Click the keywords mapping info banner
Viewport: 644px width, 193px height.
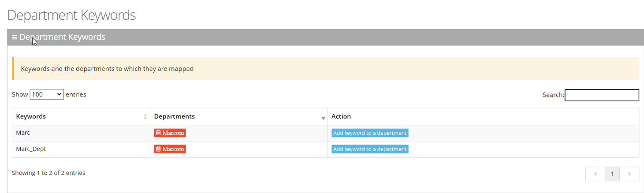(107, 69)
